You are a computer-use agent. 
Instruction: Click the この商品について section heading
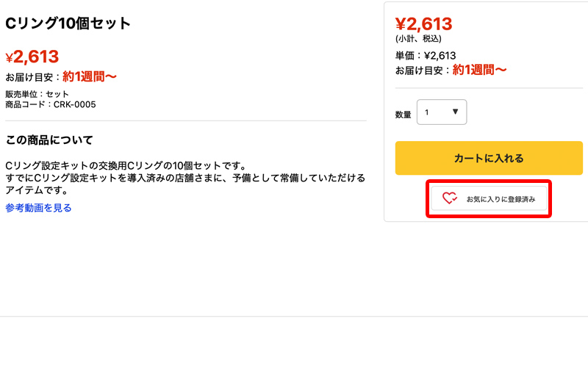[49, 140]
